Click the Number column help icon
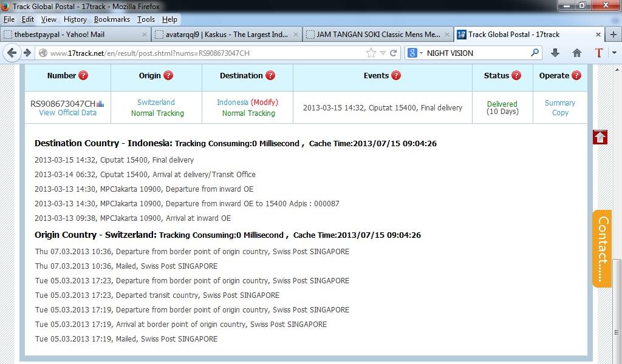Image resolution: width=622 pixels, height=364 pixels. [83, 75]
